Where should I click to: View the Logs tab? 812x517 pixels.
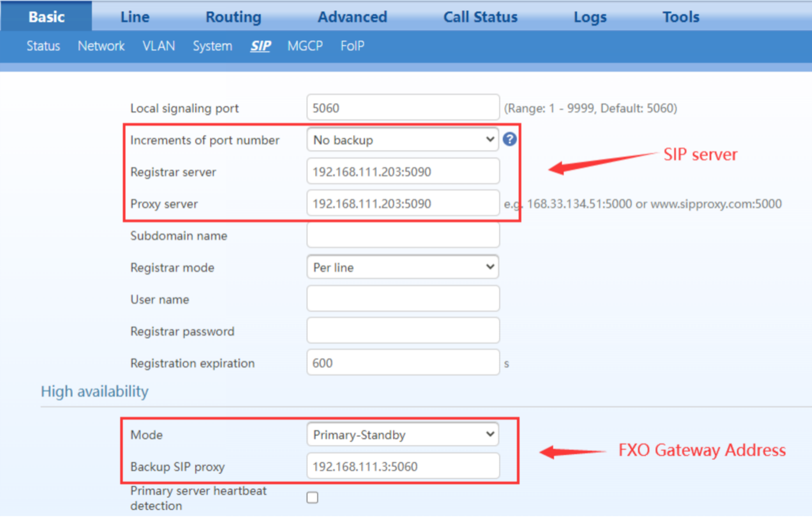[590, 17]
